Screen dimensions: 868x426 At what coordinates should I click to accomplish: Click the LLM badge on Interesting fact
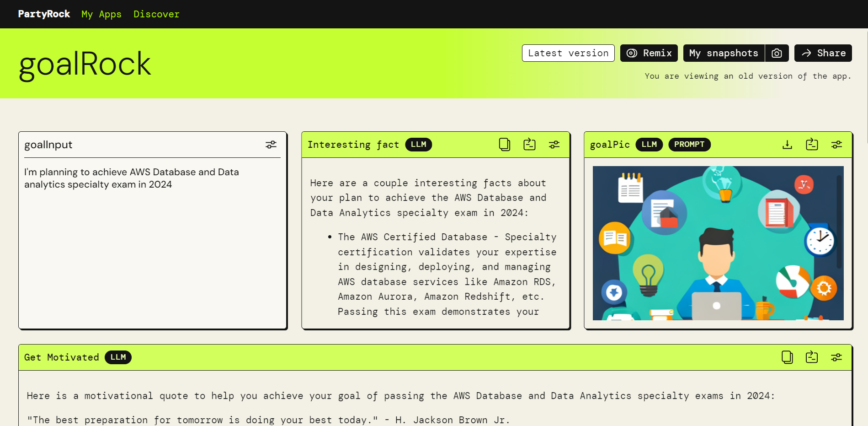[418, 145]
